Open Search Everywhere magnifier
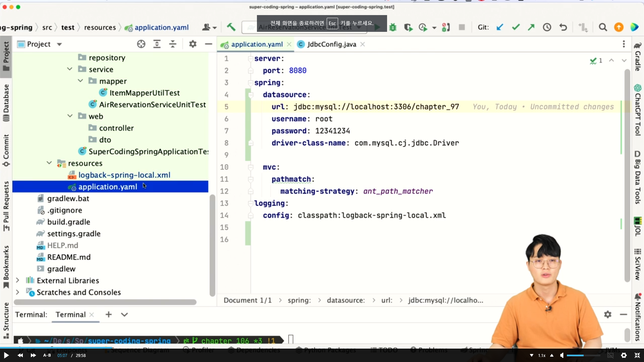 coord(603,27)
